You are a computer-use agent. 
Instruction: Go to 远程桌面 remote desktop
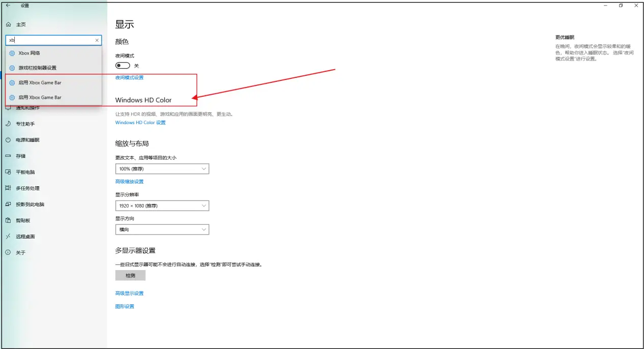point(20,237)
